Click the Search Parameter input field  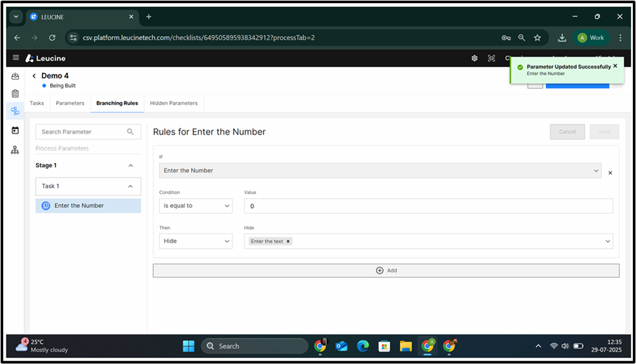tap(82, 132)
